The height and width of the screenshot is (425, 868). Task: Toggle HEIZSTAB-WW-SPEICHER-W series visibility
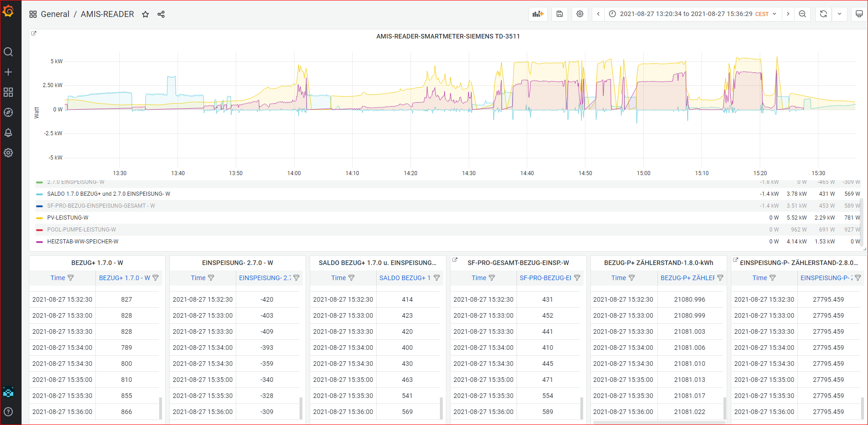pyautogui.click(x=83, y=242)
